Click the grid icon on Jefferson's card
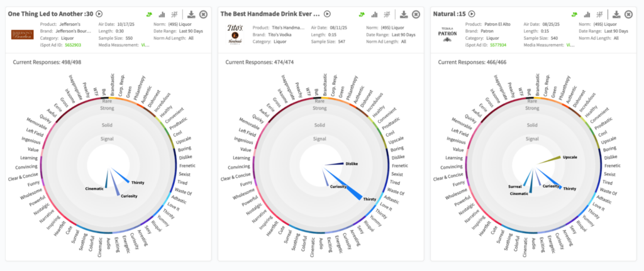This screenshot has width=644, height=271. coord(175,14)
